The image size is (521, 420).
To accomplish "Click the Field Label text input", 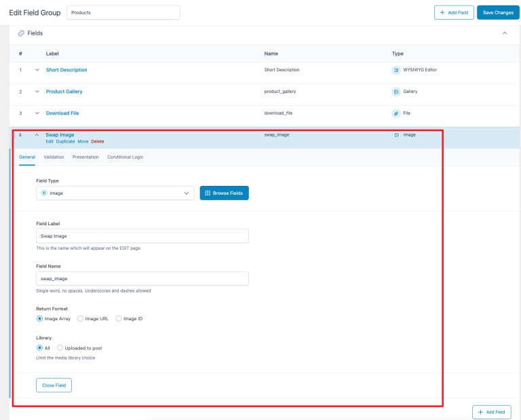I will tap(142, 236).
